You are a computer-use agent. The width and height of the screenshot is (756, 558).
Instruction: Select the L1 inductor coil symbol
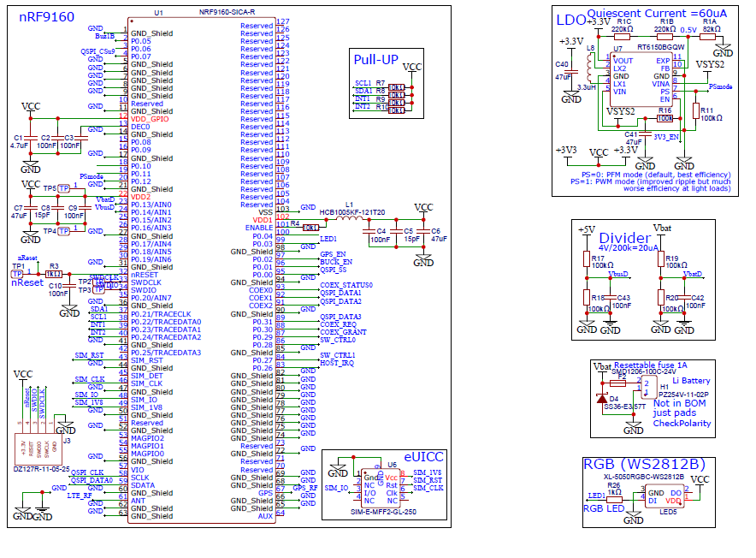[x=349, y=217]
